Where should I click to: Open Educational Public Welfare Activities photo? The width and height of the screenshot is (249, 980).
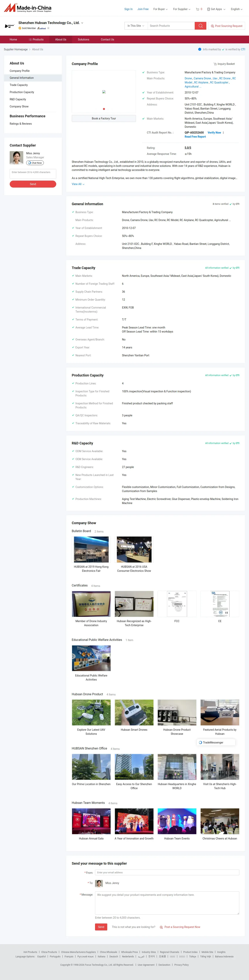pos(91,658)
